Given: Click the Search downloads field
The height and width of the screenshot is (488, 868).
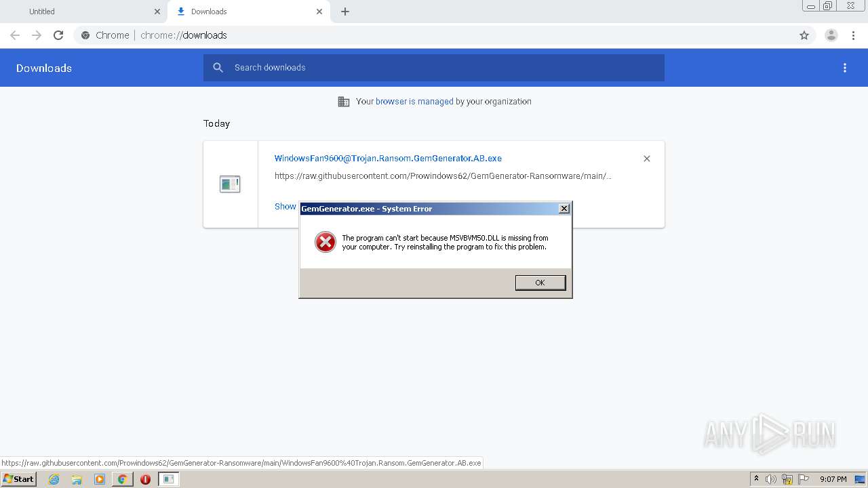Looking at the screenshot, I should point(434,68).
